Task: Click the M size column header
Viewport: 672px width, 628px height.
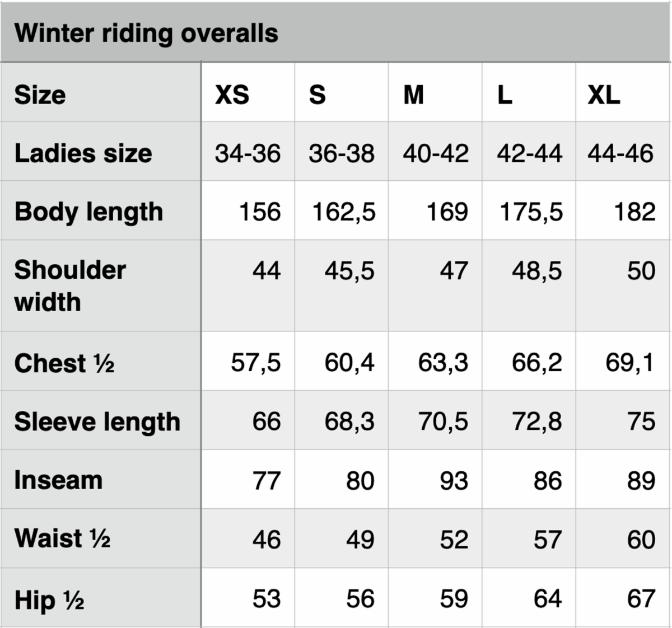Action: 414,95
